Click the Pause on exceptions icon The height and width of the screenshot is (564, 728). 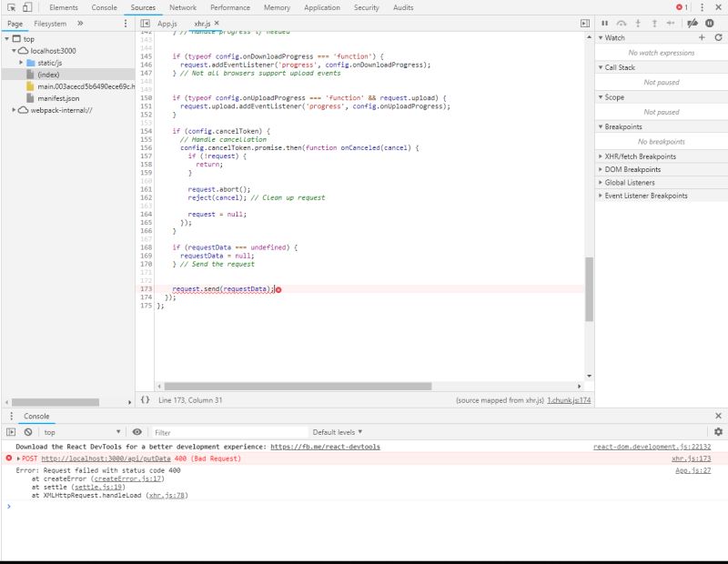click(x=708, y=23)
